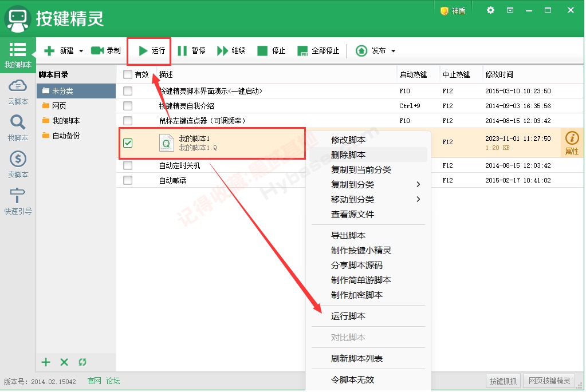Open the 神盾 shield feature

[453, 11]
